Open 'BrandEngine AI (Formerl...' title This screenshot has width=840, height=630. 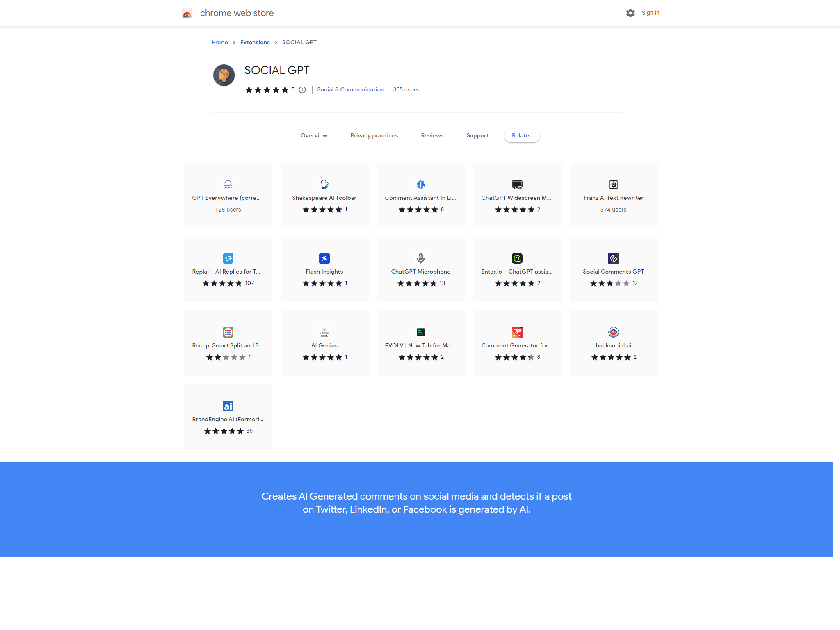point(228,420)
